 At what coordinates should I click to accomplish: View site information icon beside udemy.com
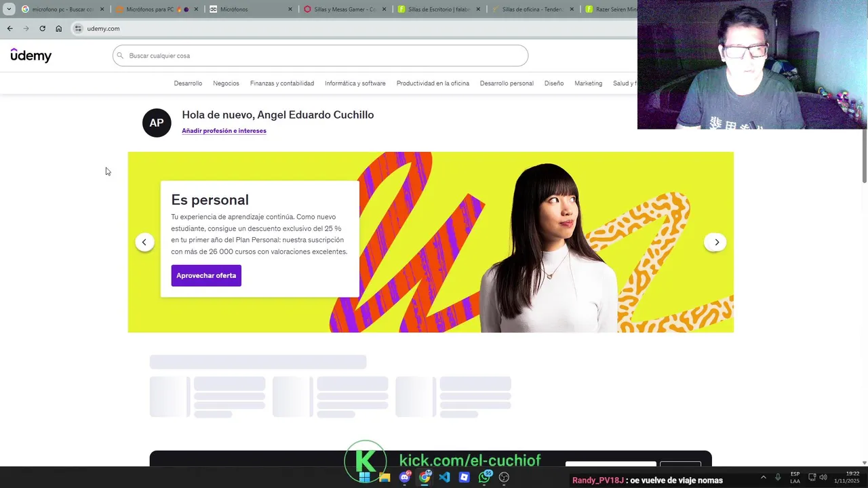coord(79,28)
